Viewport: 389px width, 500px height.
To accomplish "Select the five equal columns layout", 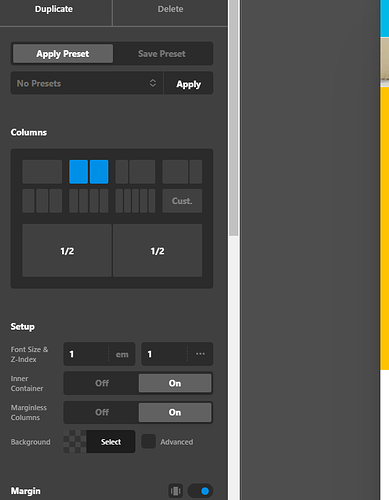I will (135, 201).
